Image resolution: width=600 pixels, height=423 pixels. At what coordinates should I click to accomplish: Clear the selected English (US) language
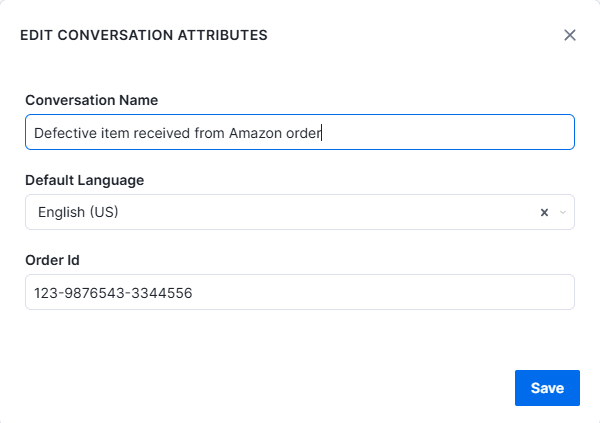[x=544, y=212]
